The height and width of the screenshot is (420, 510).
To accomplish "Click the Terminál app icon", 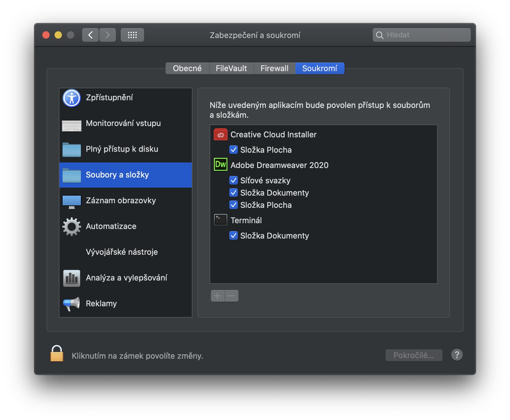I will [x=220, y=220].
